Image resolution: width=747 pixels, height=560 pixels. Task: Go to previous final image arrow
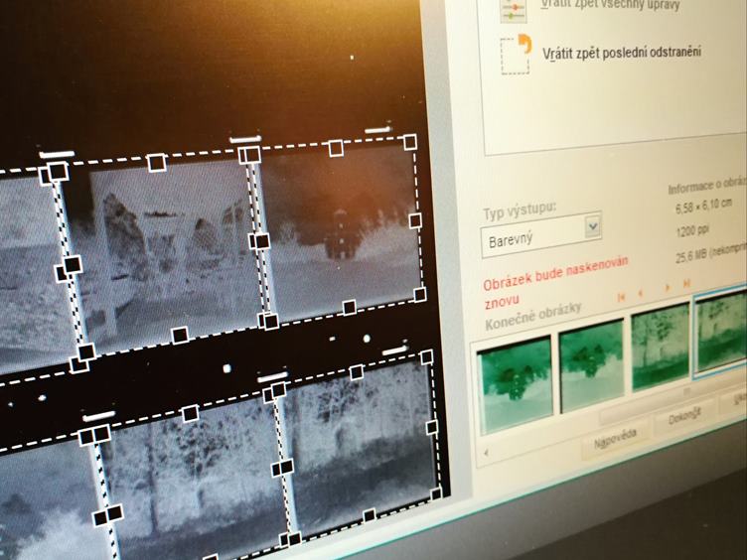coord(641,293)
